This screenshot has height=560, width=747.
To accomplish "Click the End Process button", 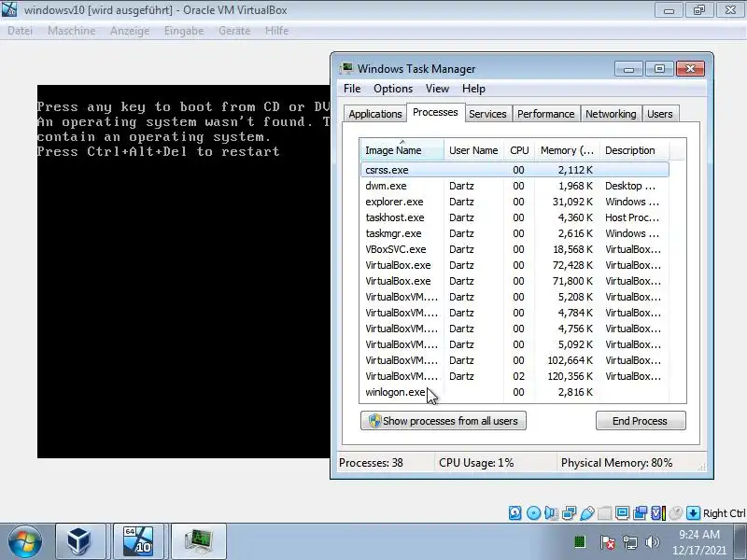I will (x=641, y=421).
